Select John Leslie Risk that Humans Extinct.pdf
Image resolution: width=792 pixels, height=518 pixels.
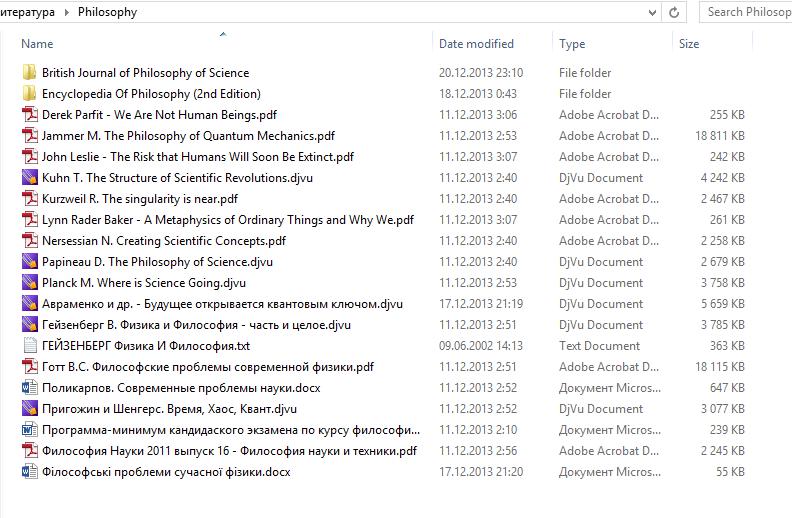tap(197, 157)
